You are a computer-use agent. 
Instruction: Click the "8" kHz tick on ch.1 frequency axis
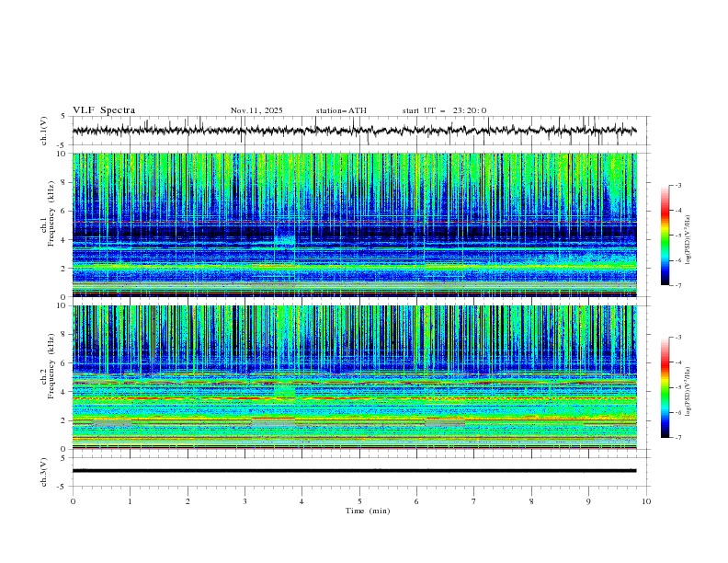coord(64,182)
